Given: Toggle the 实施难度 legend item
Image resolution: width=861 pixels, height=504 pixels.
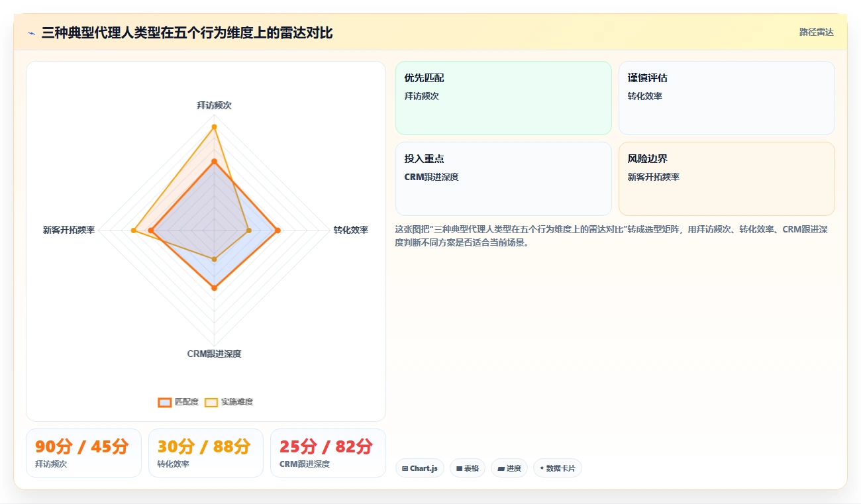Looking at the screenshot, I should coord(228,402).
